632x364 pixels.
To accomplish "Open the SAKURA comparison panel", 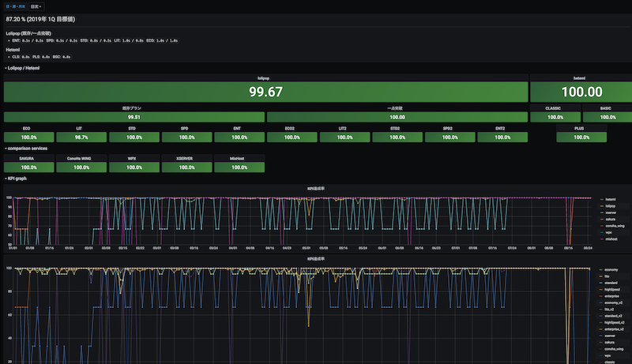I will 28,167.
